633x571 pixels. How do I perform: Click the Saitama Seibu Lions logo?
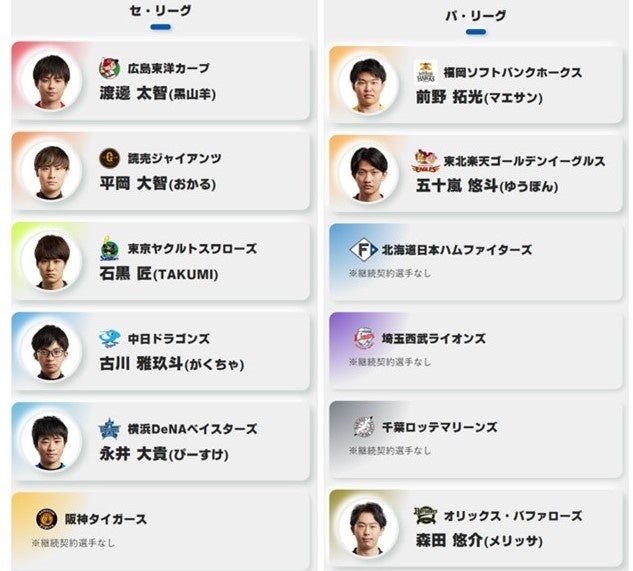(364, 339)
